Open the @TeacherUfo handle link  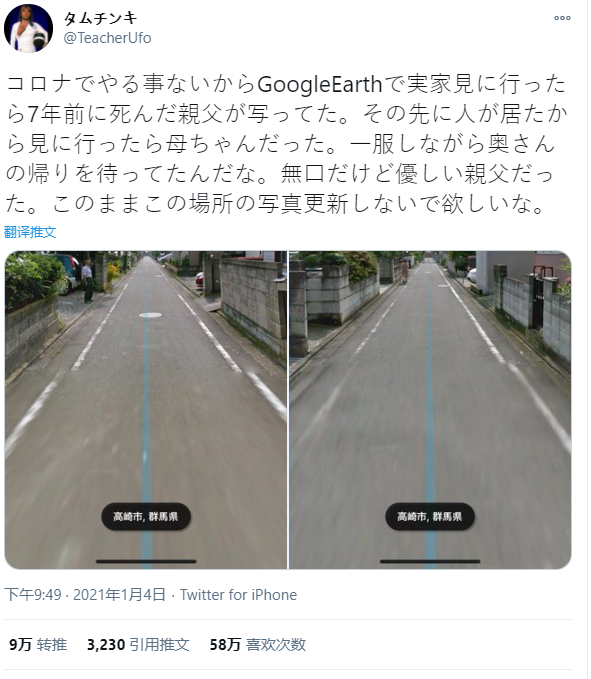pyautogui.click(x=107, y=38)
